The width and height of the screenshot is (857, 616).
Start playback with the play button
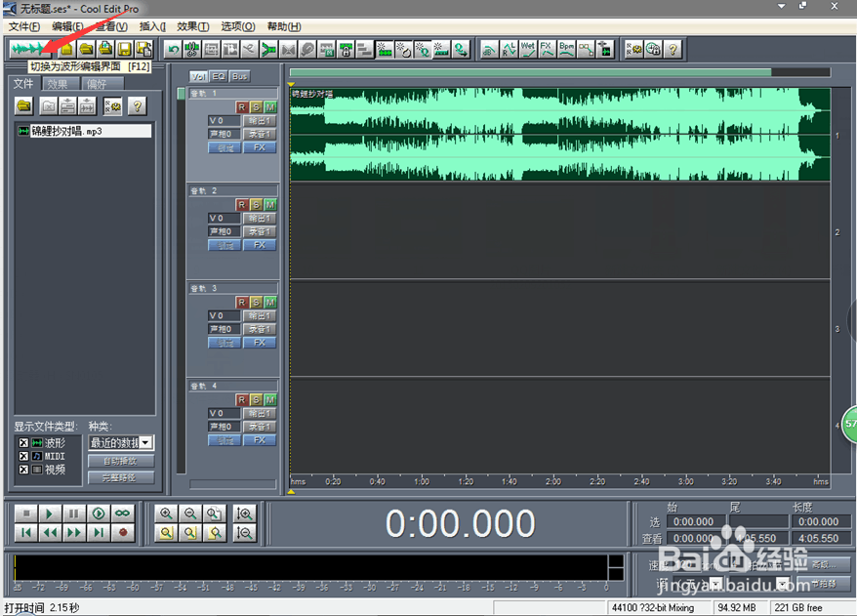pos(51,513)
